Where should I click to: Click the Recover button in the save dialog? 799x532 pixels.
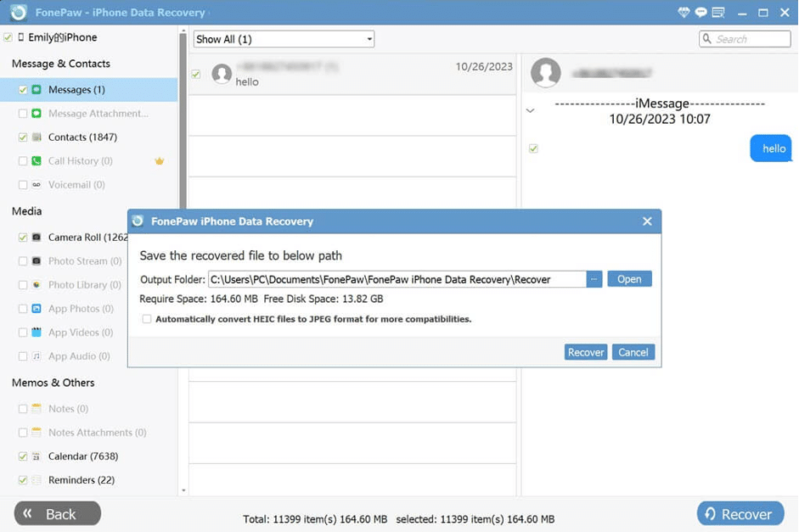(585, 352)
